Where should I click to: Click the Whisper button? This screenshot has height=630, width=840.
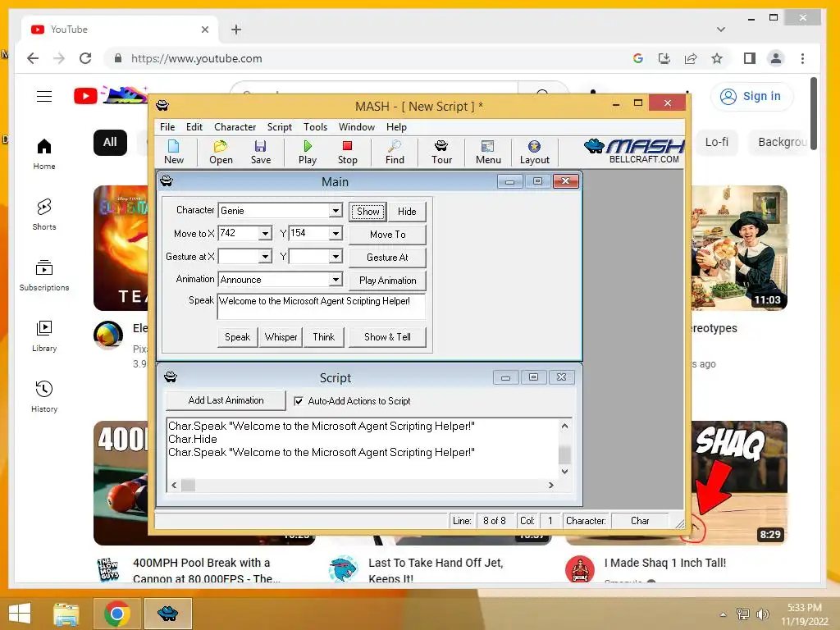(x=281, y=337)
